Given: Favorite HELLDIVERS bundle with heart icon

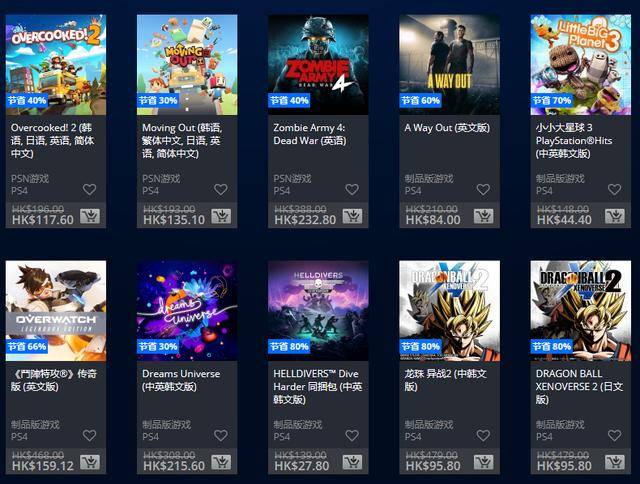Looking at the screenshot, I should (352, 435).
